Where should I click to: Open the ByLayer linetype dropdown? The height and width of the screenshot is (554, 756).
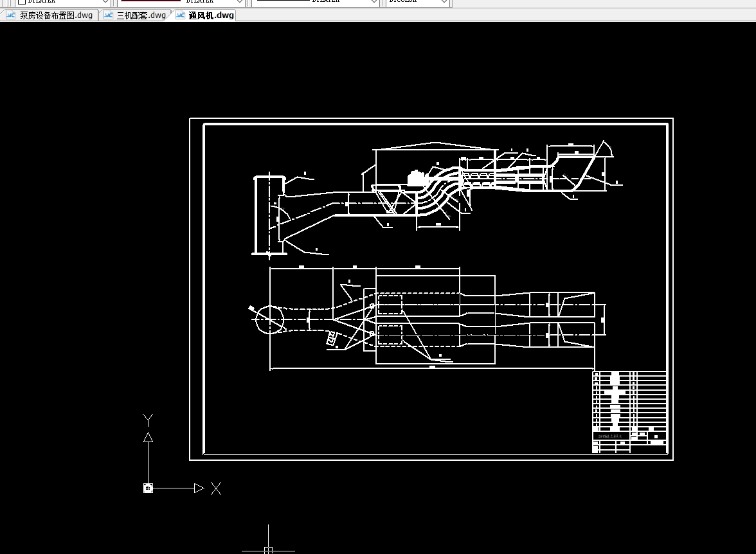click(x=181, y=3)
